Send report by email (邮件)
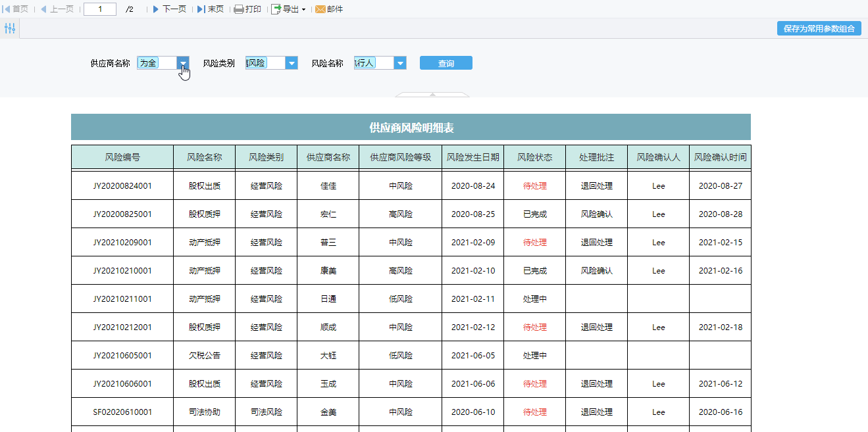 329,9
